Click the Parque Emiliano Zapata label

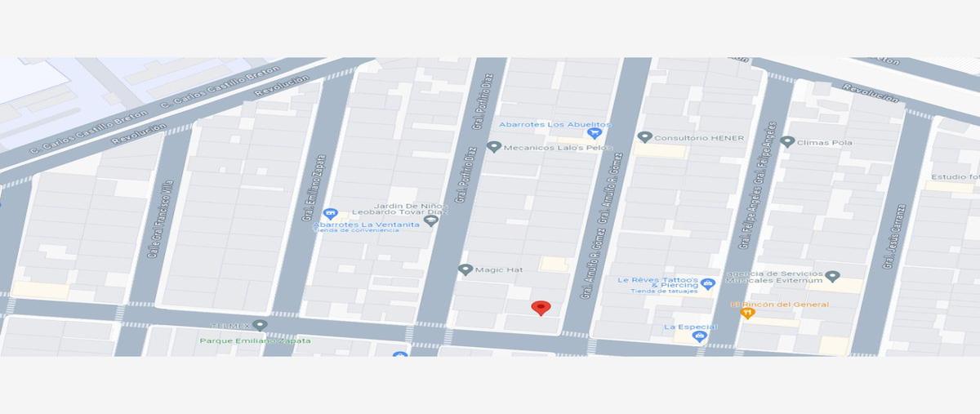coord(256,341)
